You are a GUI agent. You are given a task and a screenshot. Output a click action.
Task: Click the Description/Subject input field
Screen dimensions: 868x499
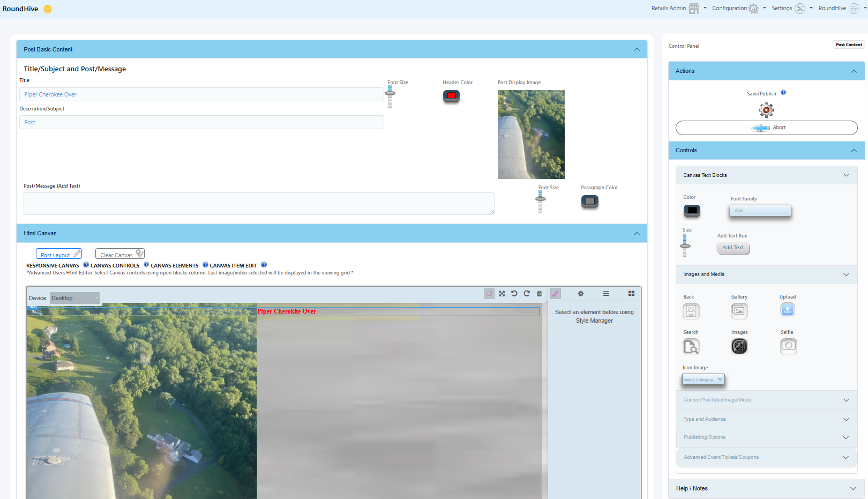click(x=201, y=122)
